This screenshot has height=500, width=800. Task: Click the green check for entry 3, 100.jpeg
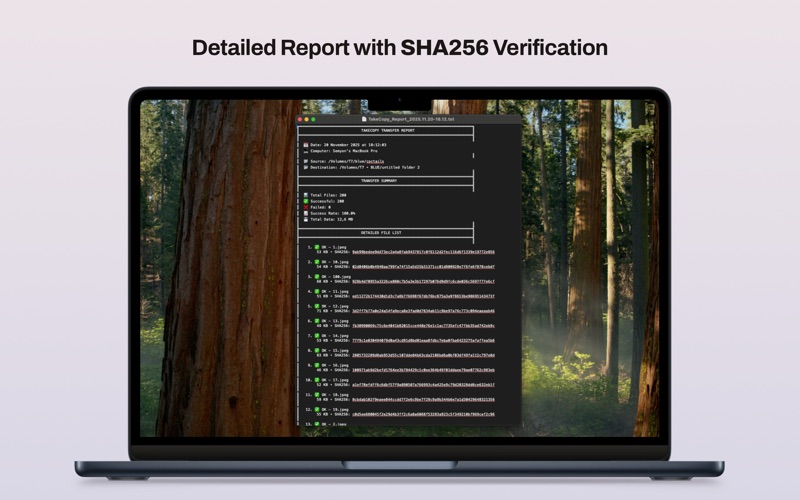point(317,277)
